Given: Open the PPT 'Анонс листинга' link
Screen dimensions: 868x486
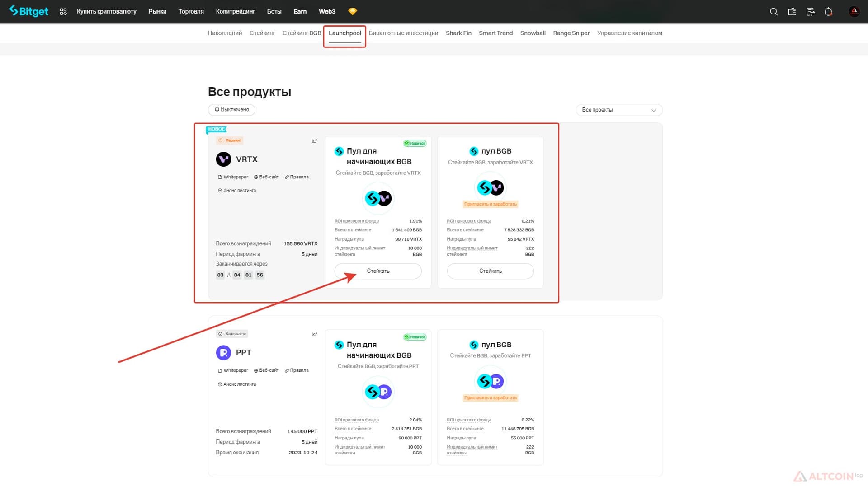Looking at the screenshot, I should (x=237, y=384).
